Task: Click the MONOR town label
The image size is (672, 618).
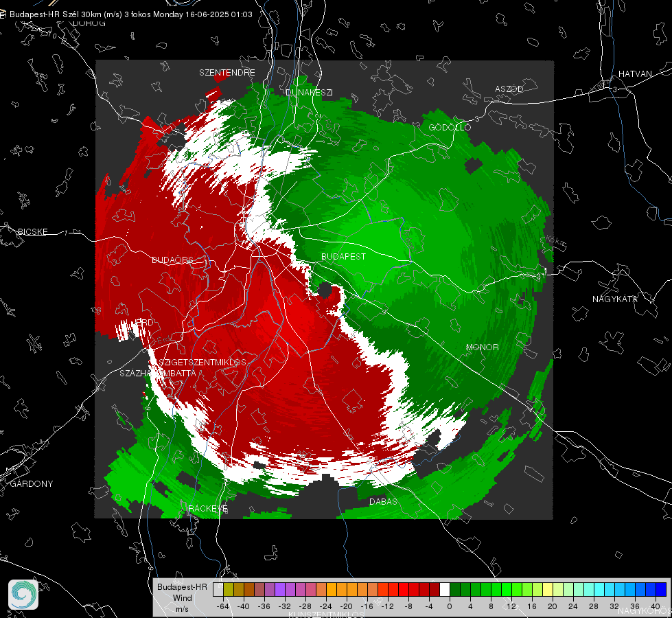Action: tap(482, 347)
